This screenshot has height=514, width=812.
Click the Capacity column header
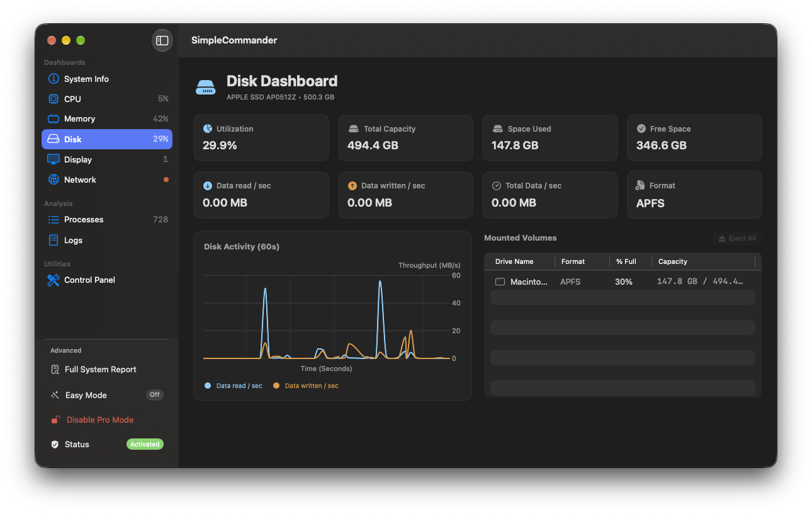click(673, 261)
